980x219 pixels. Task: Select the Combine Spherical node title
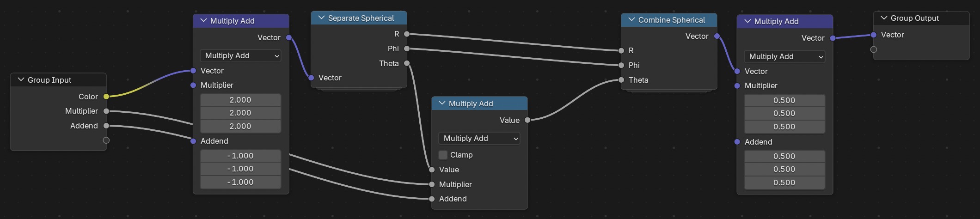672,20
